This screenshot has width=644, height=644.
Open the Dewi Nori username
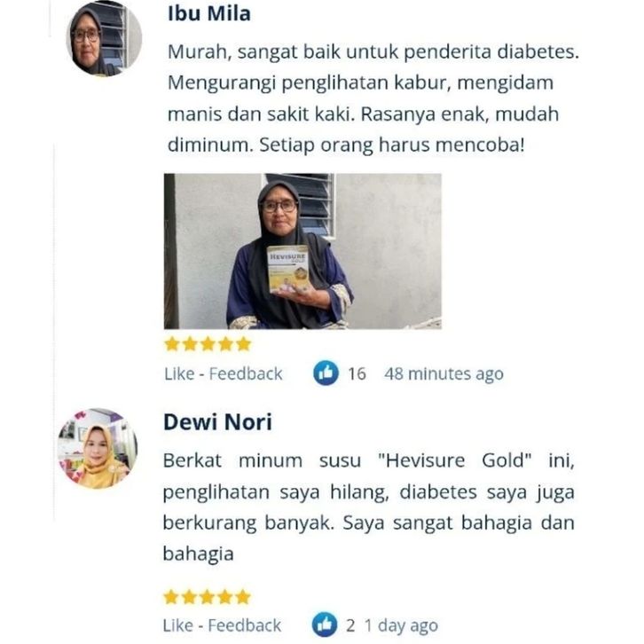tap(217, 422)
